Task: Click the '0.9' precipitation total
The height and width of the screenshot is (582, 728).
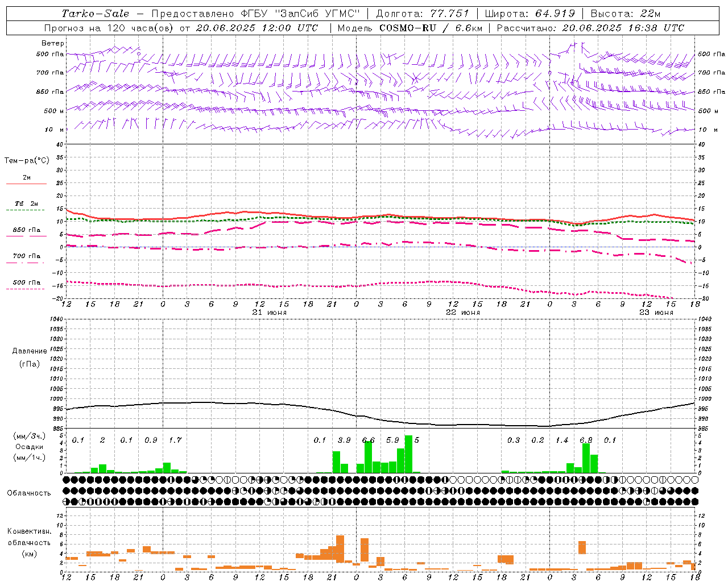Action: pyautogui.click(x=151, y=440)
